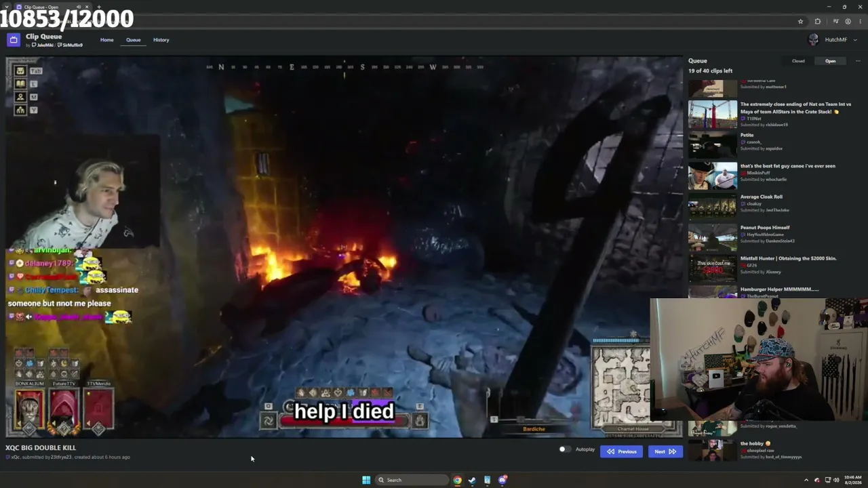Go to the Previous clip
Image resolution: width=868 pixels, height=488 pixels.
tap(621, 451)
